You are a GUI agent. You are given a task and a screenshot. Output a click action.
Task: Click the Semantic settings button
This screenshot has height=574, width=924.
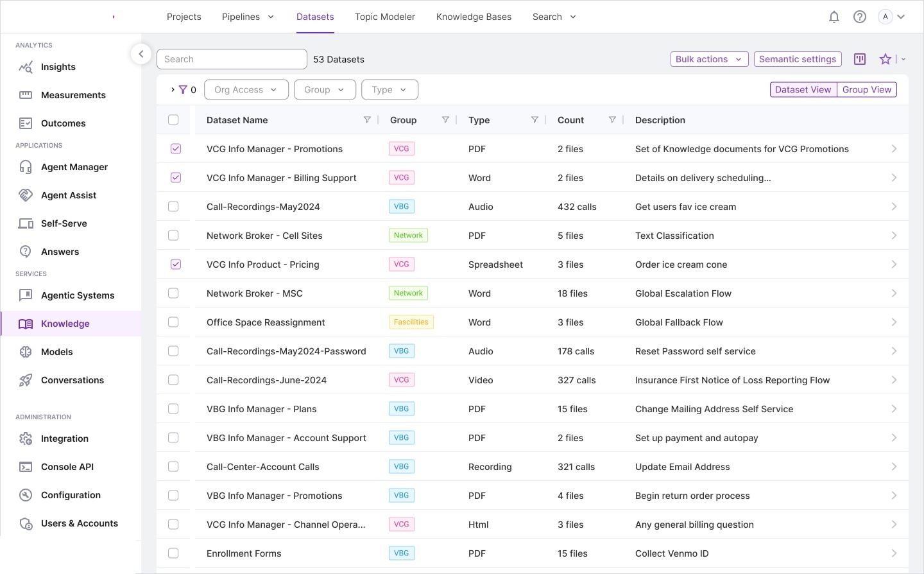coord(797,59)
